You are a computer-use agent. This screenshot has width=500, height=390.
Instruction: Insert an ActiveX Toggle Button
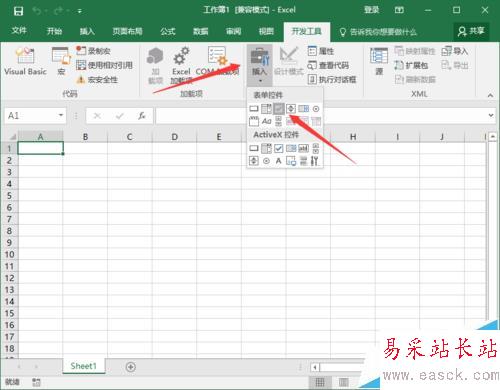pyautogui.click(x=303, y=161)
